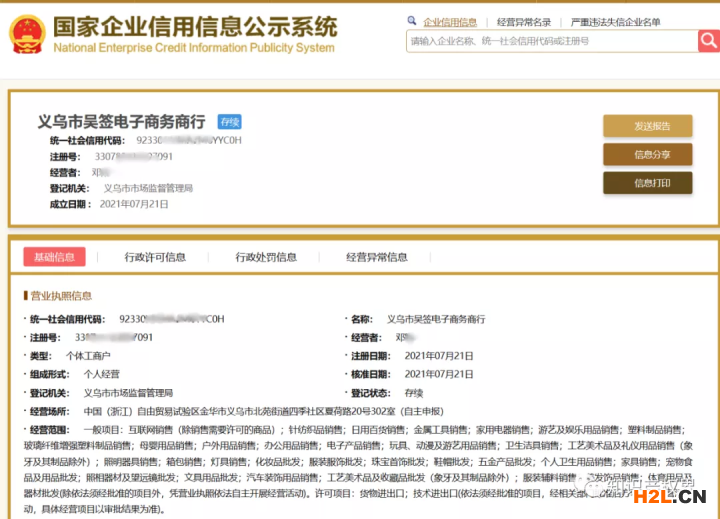Select the 企业信用信息 search tab
Screen dimensions: 720x519
449,21
